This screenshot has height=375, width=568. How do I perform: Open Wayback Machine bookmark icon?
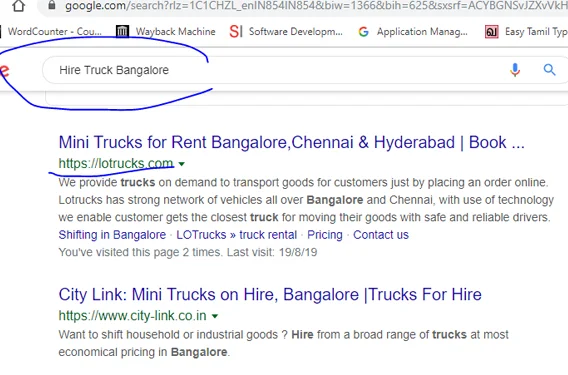(122, 32)
